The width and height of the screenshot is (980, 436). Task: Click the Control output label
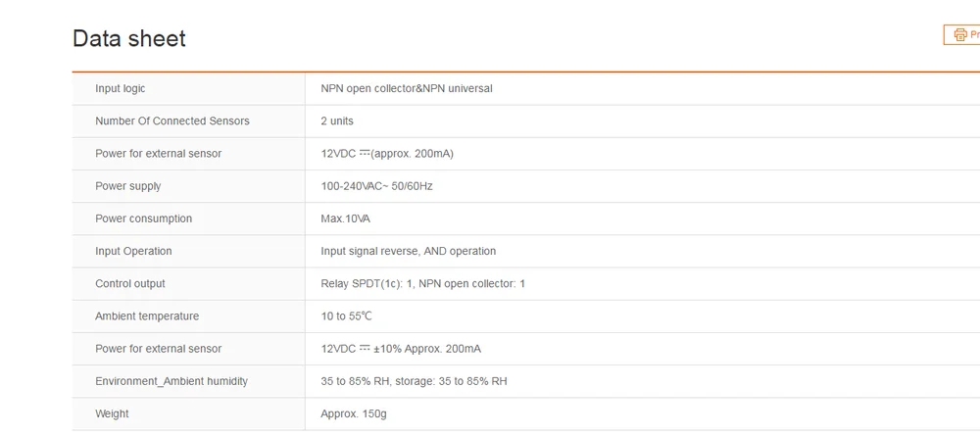tap(130, 283)
